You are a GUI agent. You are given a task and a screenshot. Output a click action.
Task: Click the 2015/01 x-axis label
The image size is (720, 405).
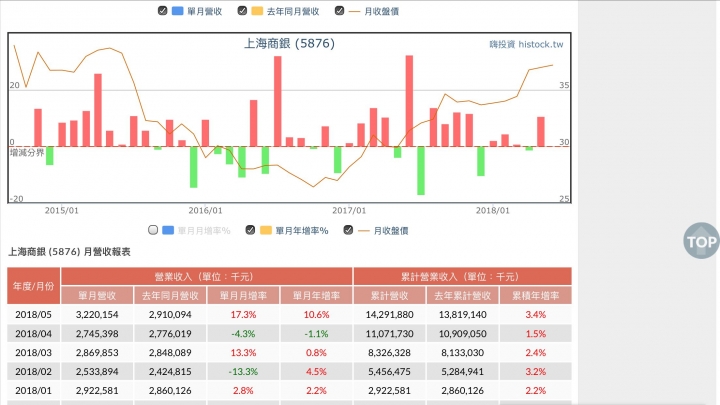tap(62, 210)
